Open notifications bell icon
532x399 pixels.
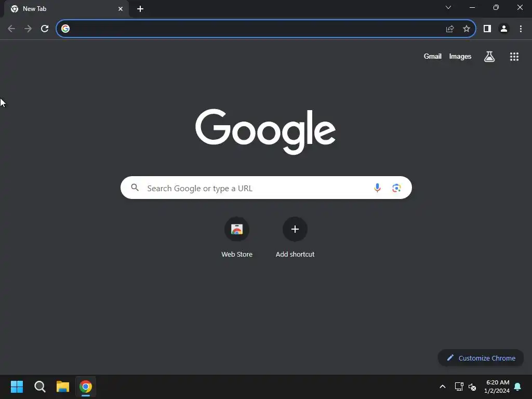click(x=517, y=387)
